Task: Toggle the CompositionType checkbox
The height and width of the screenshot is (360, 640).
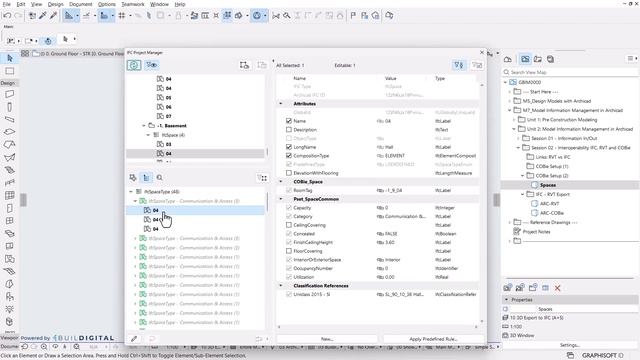Action: tap(289, 156)
